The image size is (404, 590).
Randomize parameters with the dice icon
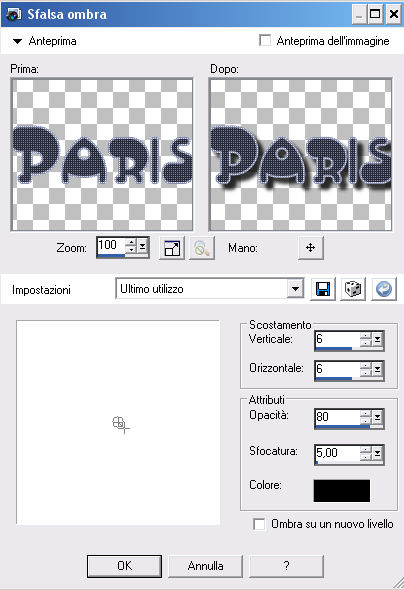point(353,289)
